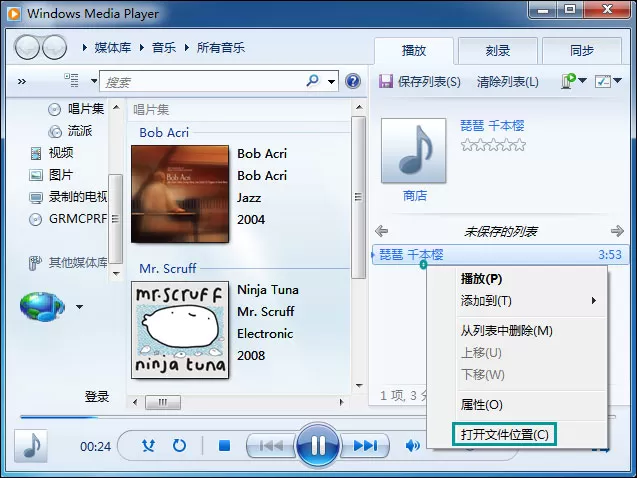
Task: Select the 琵琶 千本樱 playlist row
Action: [500, 255]
